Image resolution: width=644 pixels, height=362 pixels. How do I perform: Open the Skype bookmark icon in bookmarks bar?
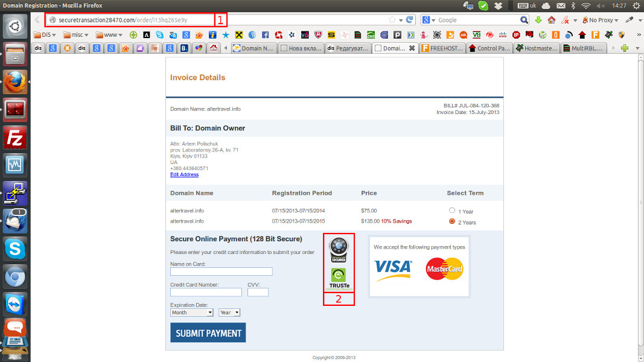point(159,35)
